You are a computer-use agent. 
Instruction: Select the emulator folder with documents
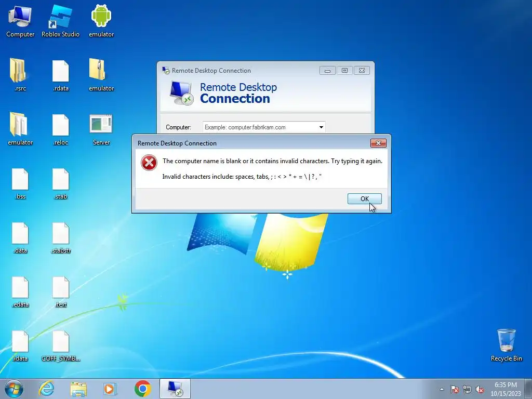pos(20,129)
